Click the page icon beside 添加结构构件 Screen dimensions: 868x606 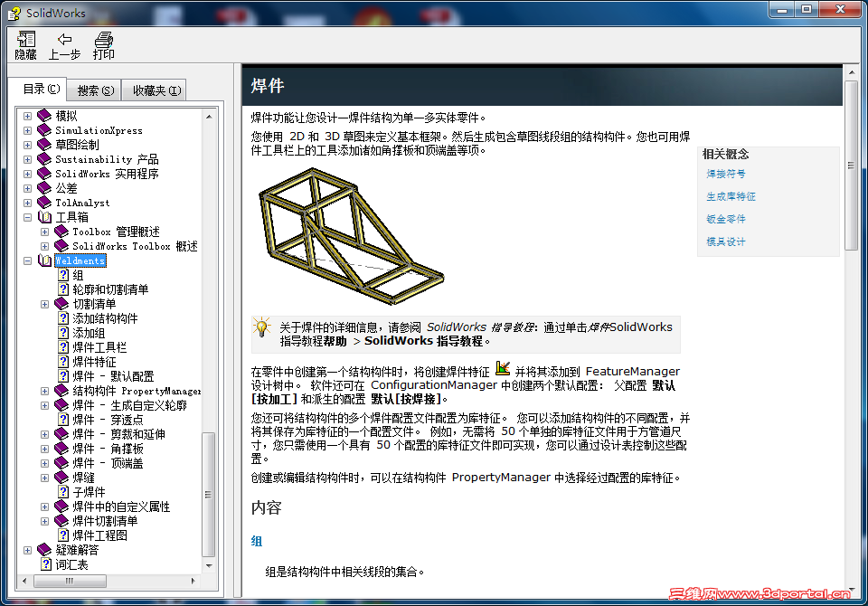point(63,318)
